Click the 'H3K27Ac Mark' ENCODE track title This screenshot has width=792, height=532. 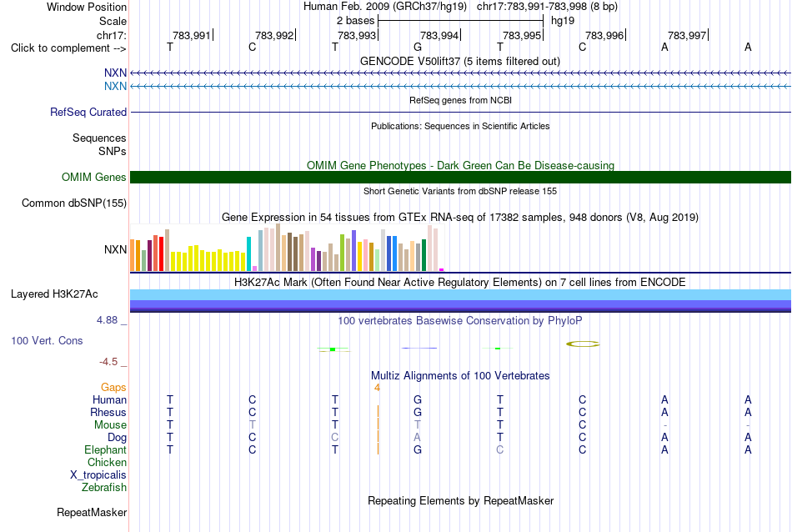460,282
